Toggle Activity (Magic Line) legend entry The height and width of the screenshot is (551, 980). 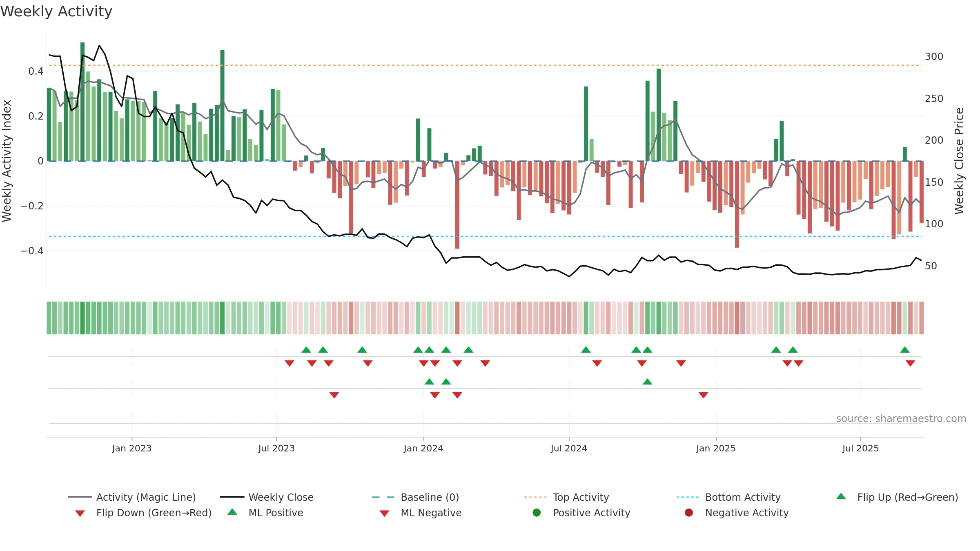click(131, 497)
